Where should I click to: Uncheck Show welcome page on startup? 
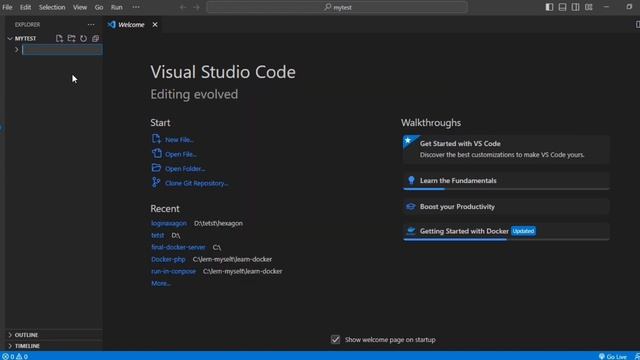tap(335, 340)
